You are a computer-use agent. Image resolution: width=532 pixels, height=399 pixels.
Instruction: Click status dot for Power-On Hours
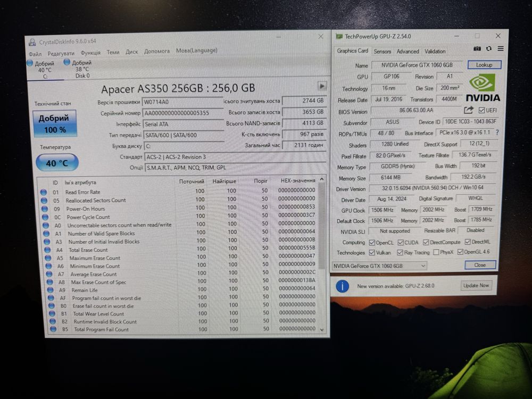point(45,209)
